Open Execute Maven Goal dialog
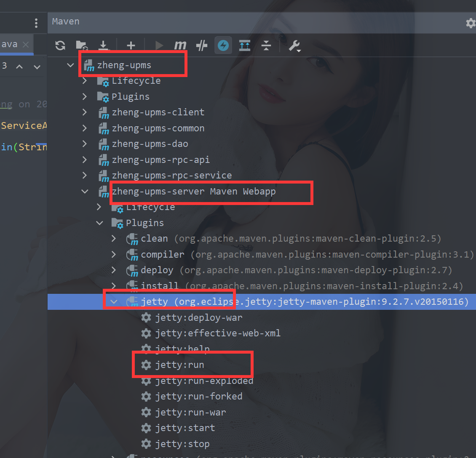 (x=180, y=45)
